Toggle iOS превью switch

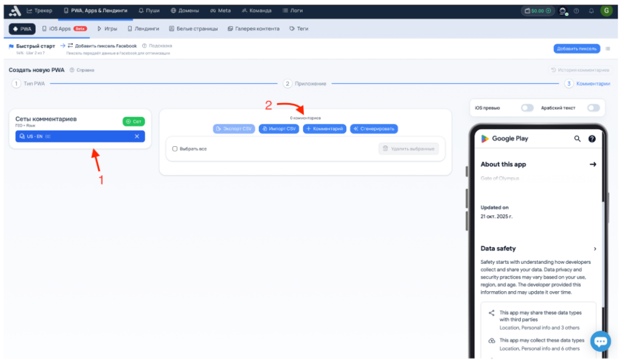point(527,108)
